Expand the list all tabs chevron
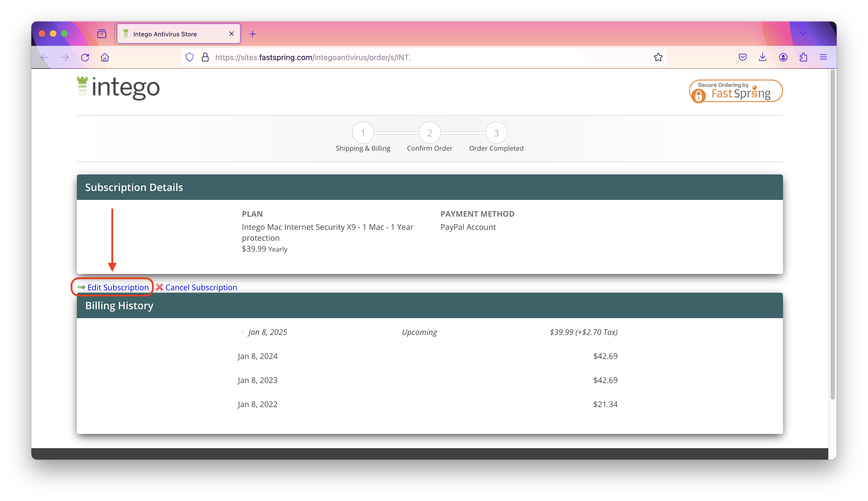 (803, 33)
